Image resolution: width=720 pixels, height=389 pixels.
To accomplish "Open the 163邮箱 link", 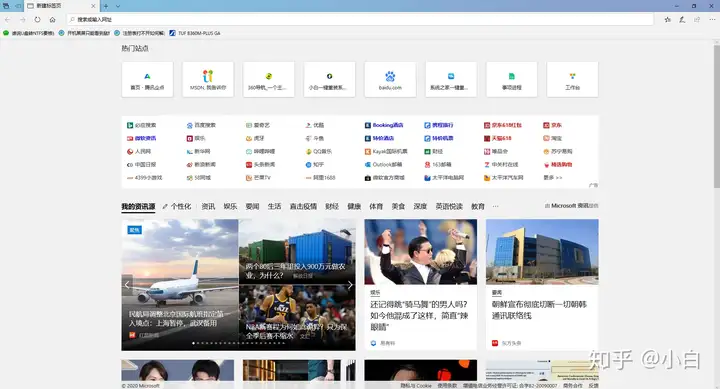I will (x=438, y=164).
